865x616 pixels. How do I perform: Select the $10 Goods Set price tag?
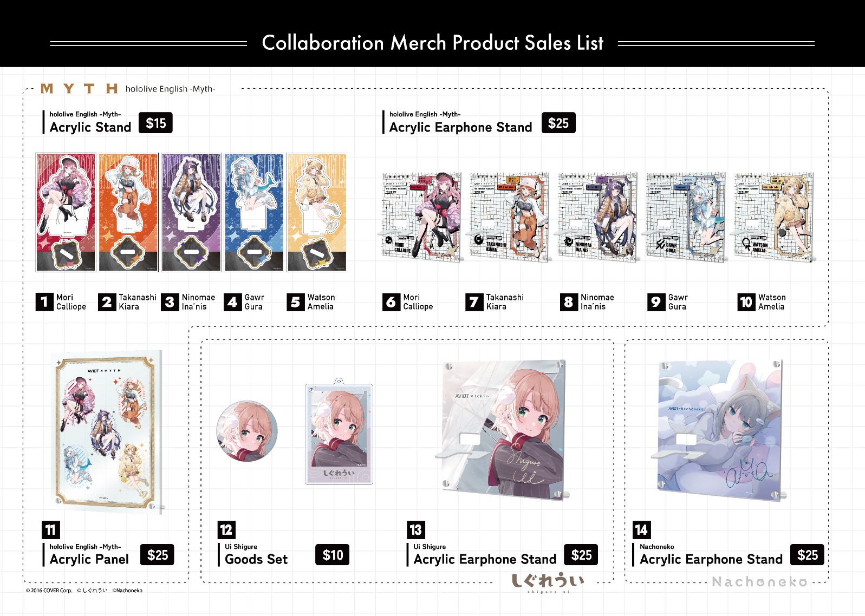(x=333, y=555)
